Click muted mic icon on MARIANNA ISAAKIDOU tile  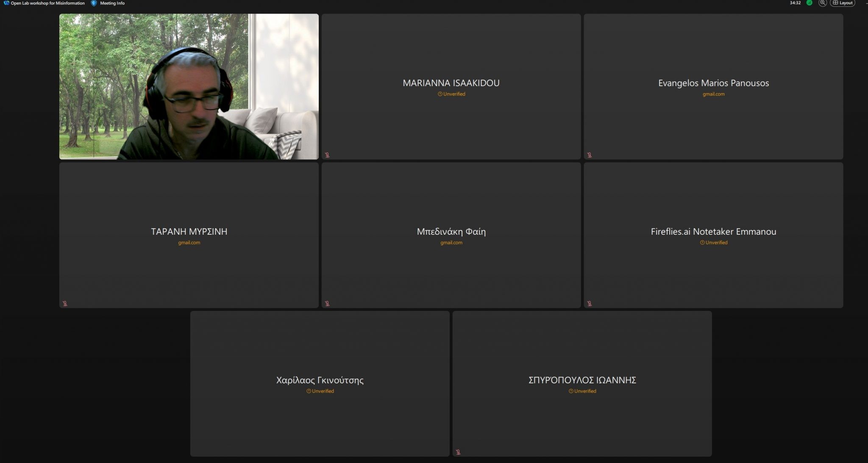point(327,155)
